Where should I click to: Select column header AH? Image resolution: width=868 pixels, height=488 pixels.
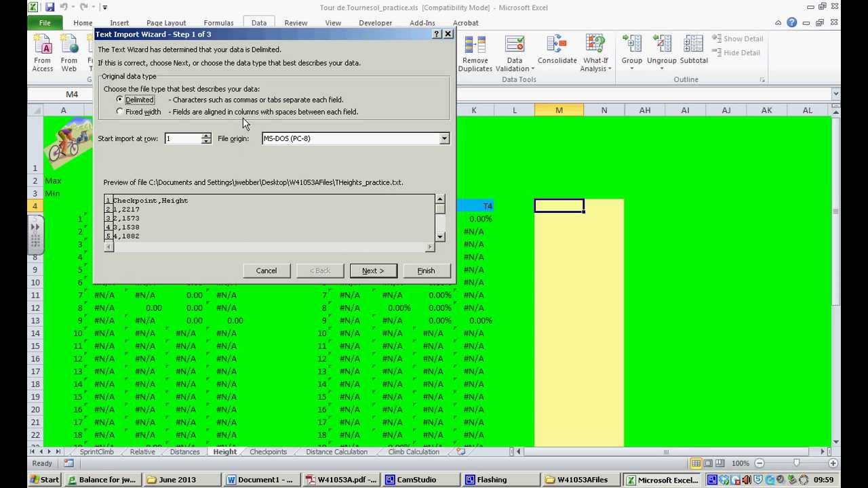[x=644, y=110]
